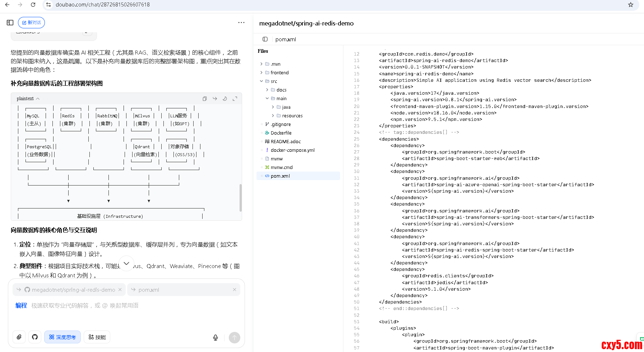Start a new chat with 新对话
644x352 pixels.
tap(31, 23)
